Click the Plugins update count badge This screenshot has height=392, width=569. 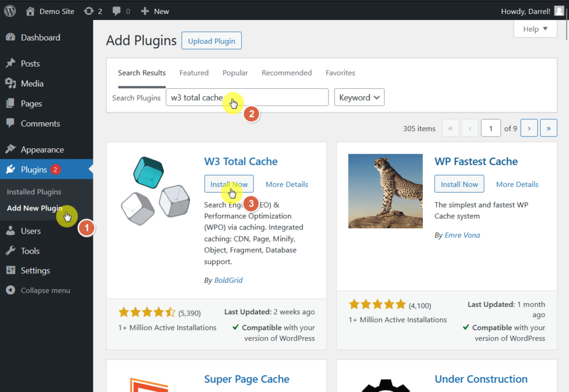[x=55, y=169]
